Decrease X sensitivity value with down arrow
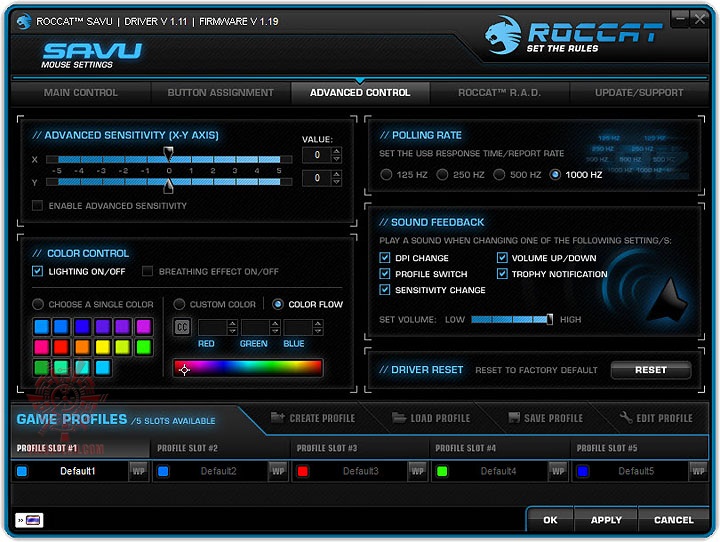The height and width of the screenshot is (542, 720). pos(337,158)
